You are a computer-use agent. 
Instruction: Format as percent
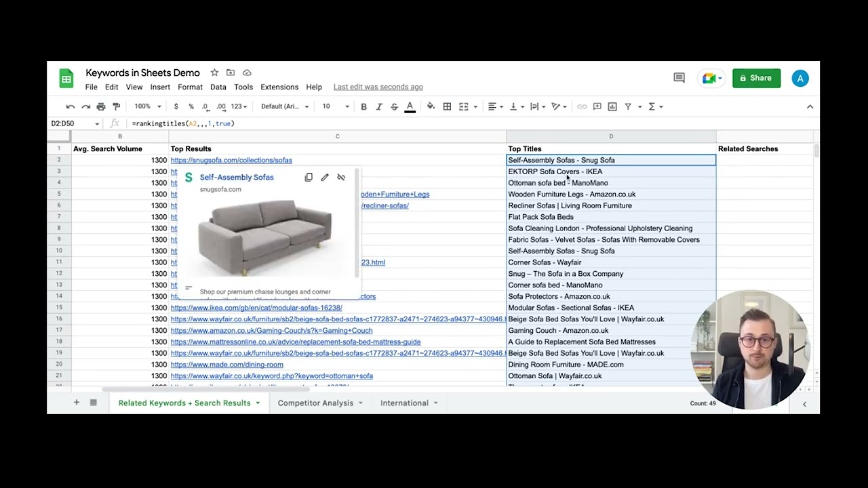(x=191, y=106)
